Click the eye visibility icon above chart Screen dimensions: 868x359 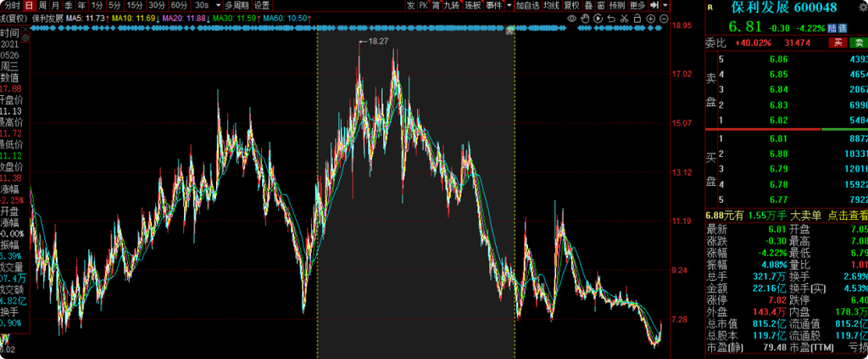(571, 17)
